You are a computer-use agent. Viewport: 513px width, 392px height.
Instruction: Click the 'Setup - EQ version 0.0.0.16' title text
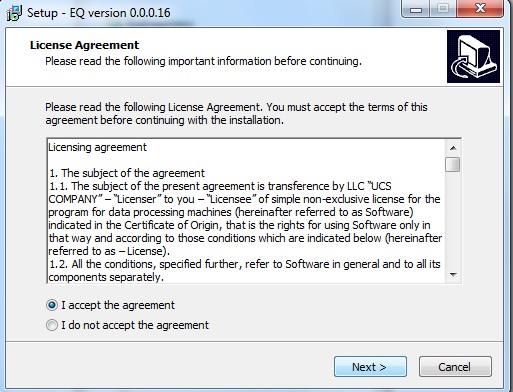pos(99,13)
